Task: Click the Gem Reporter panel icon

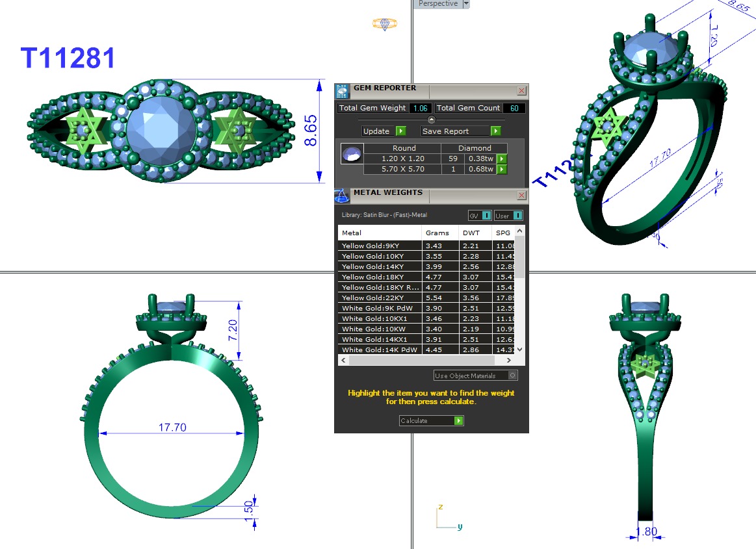Action: click(342, 90)
